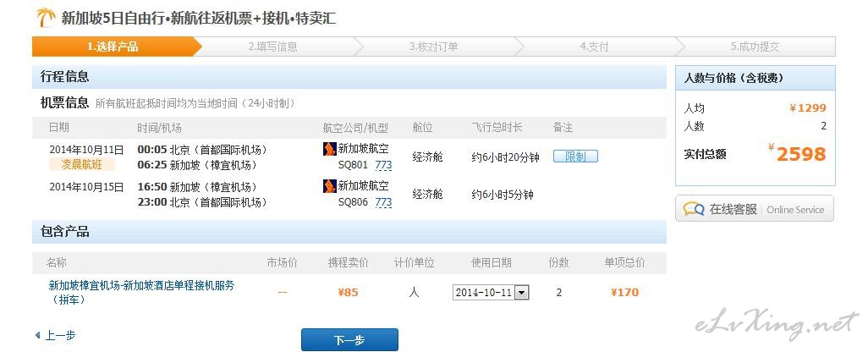Viewport: 868px width, 352px height.
Task: Click the item total ¥170
Action: 624,292
